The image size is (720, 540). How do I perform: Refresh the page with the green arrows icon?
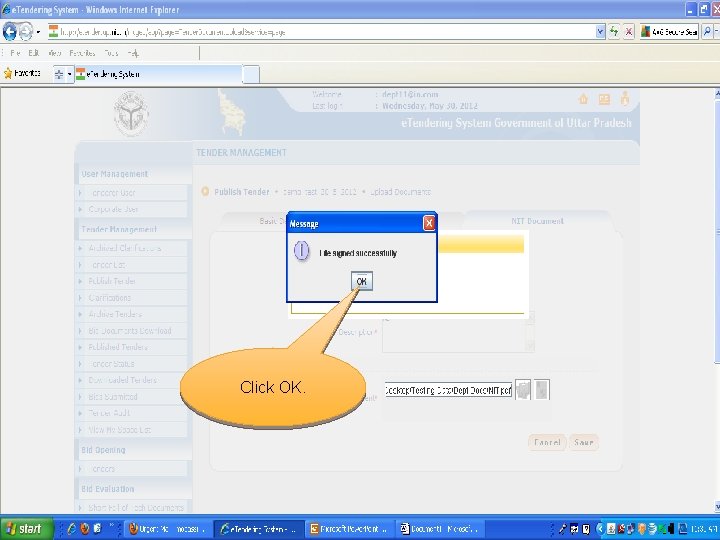point(614,32)
